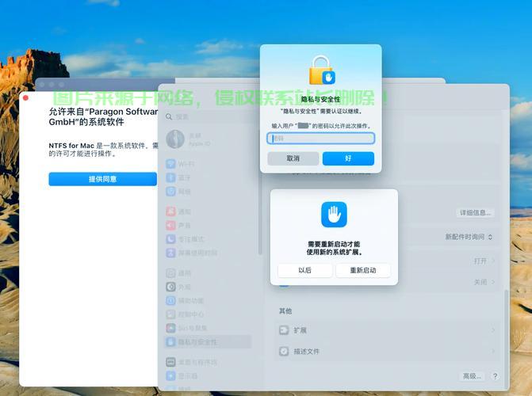Confirm with the blue 好 button
The height and width of the screenshot is (396, 532).
348,158
